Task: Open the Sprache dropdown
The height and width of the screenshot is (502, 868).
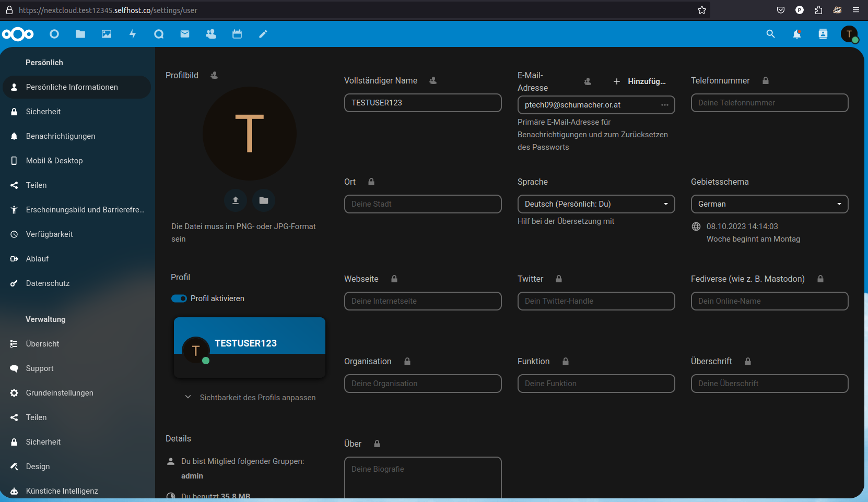Action: pyautogui.click(x=596, y=204)
